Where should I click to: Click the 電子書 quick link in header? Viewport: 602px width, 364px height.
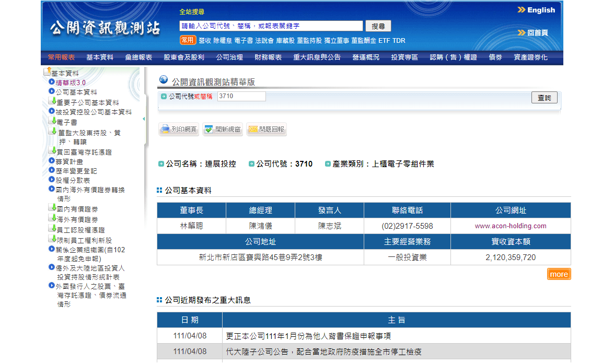(244, 41)
